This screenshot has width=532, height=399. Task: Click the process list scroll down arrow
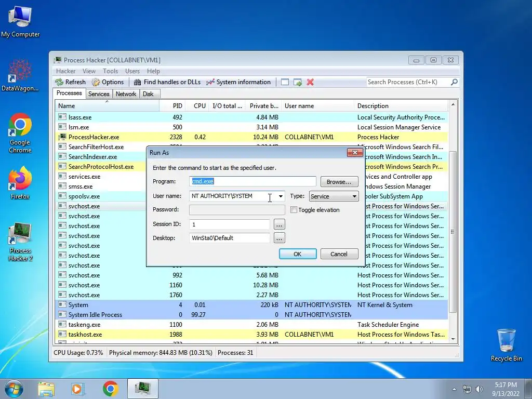pyautogui.click(x=453, y=339)
